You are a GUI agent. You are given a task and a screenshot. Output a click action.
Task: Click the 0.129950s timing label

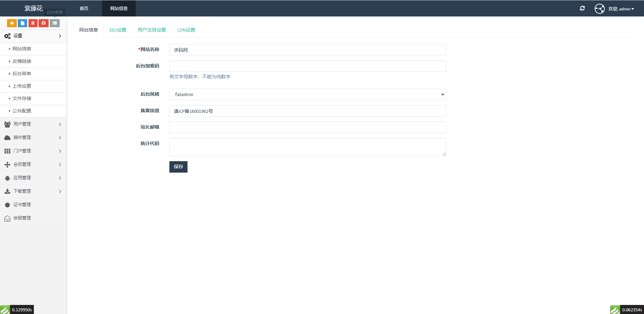click(22, 310)
